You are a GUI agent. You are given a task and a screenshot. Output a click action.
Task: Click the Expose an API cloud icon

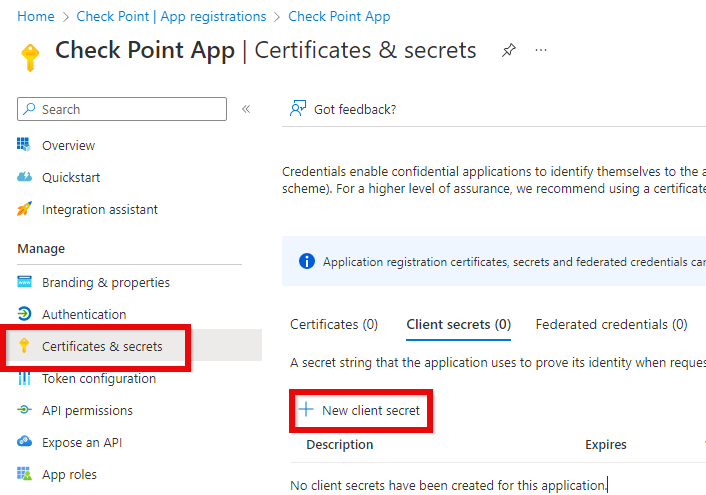(24, 441)
